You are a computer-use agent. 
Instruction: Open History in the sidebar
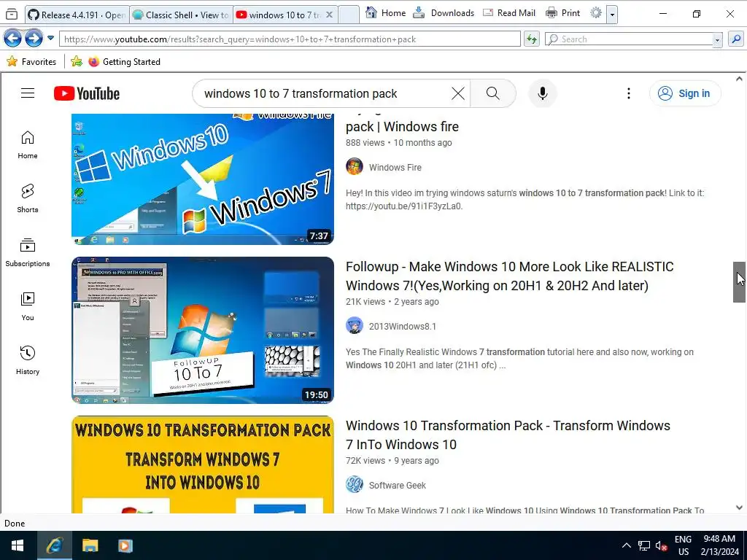click(28, 361)
